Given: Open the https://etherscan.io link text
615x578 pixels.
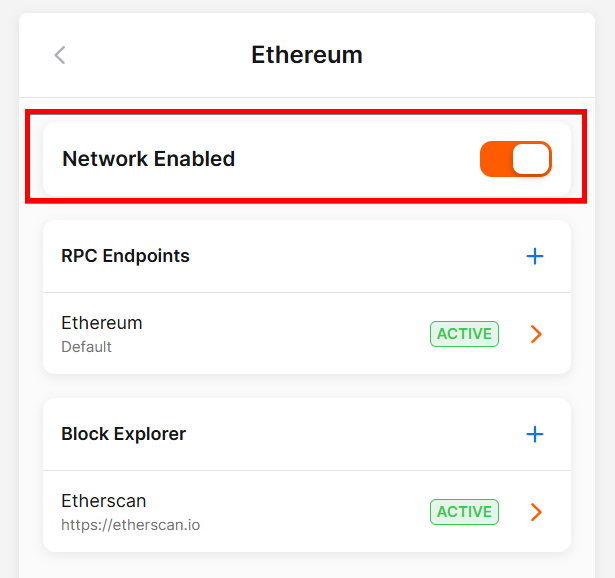Looking at the screenshot, I should [131, 524].
